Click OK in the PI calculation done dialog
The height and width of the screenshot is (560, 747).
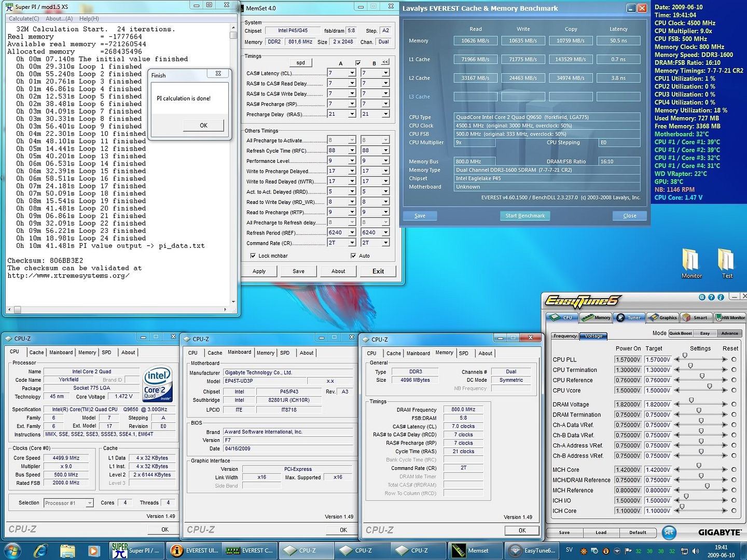coord(203,125)
